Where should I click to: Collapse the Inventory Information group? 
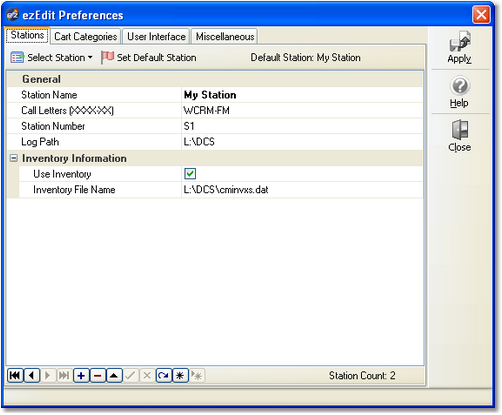point(14,158)
